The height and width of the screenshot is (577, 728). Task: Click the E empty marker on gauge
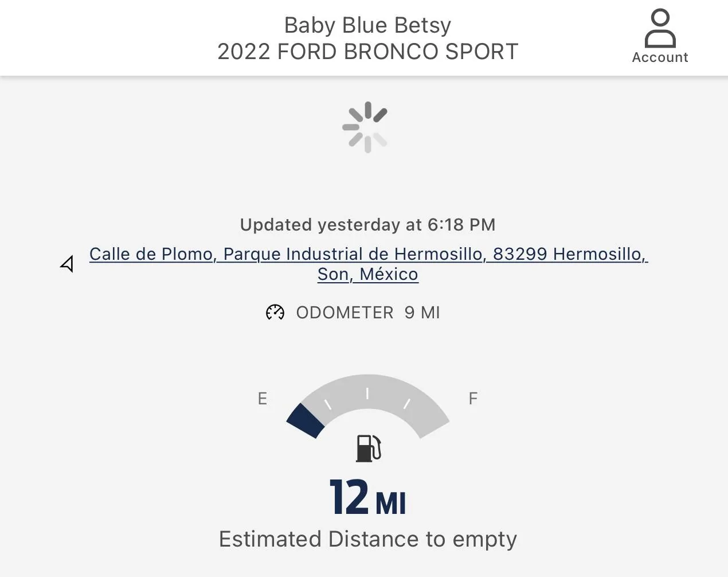click(263, 399)
